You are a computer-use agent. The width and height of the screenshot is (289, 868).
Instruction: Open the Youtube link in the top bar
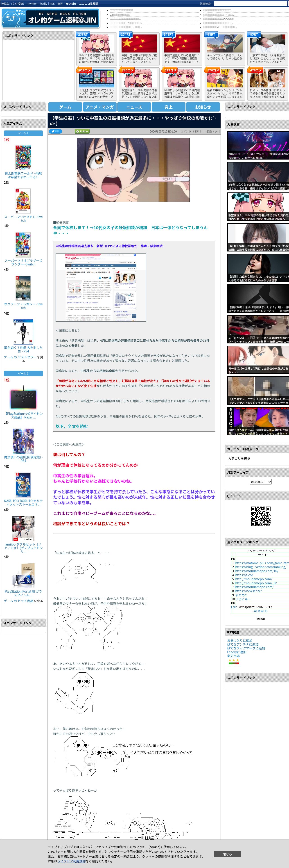[71, 4]
